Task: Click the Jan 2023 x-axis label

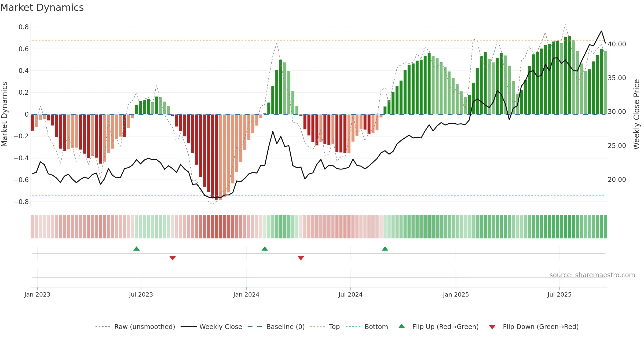Action: click(x=37, y=294)
